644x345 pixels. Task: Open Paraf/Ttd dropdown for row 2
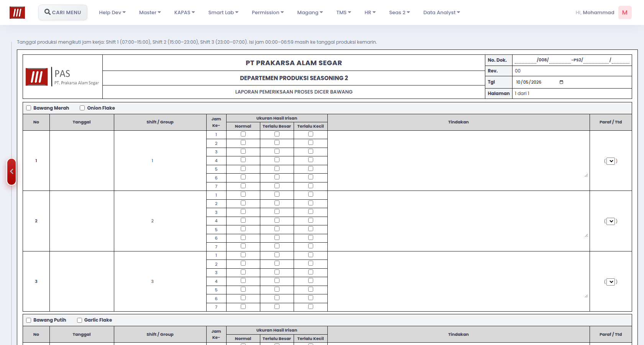pyautogui.click(x=611, y=221)
